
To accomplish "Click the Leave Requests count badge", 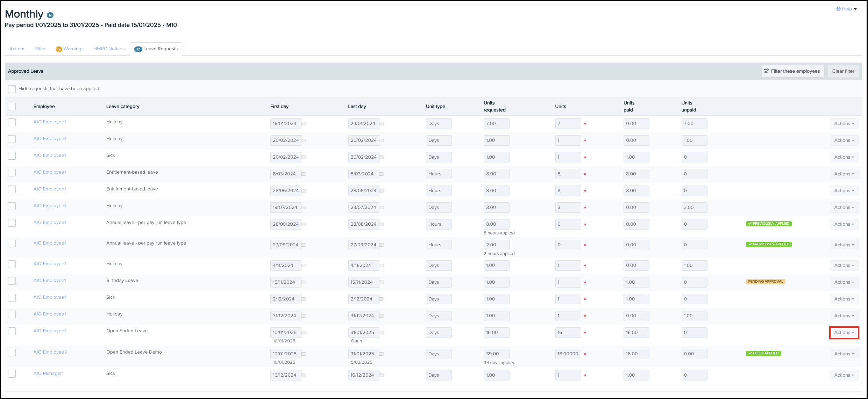I will coord(138,49).
